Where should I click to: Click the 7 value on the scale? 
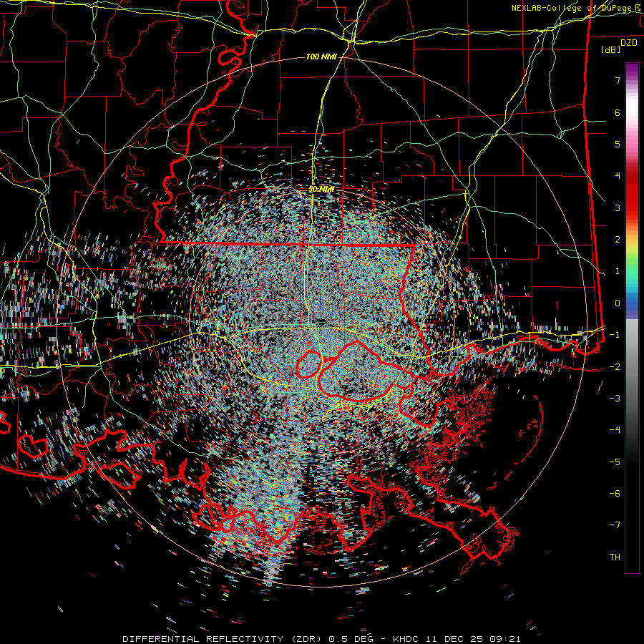pyautogui.click(x=618, y=80)
